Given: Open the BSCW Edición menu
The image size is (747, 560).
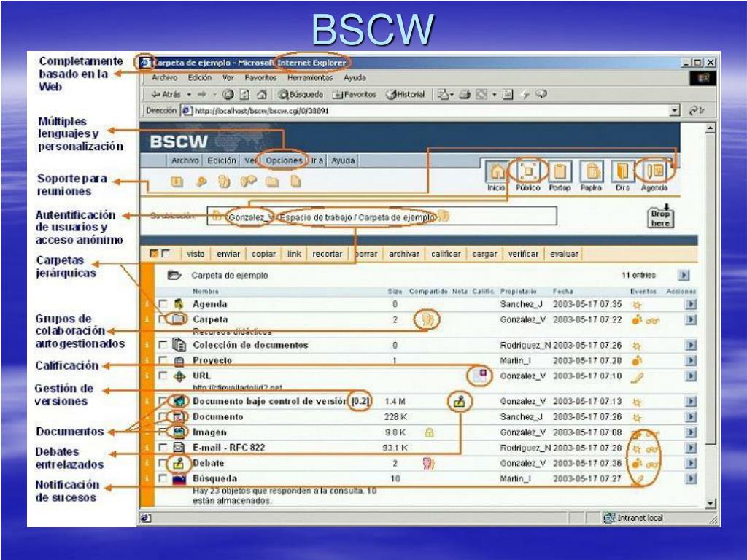Looking at the screenshot, I should 222,160.
